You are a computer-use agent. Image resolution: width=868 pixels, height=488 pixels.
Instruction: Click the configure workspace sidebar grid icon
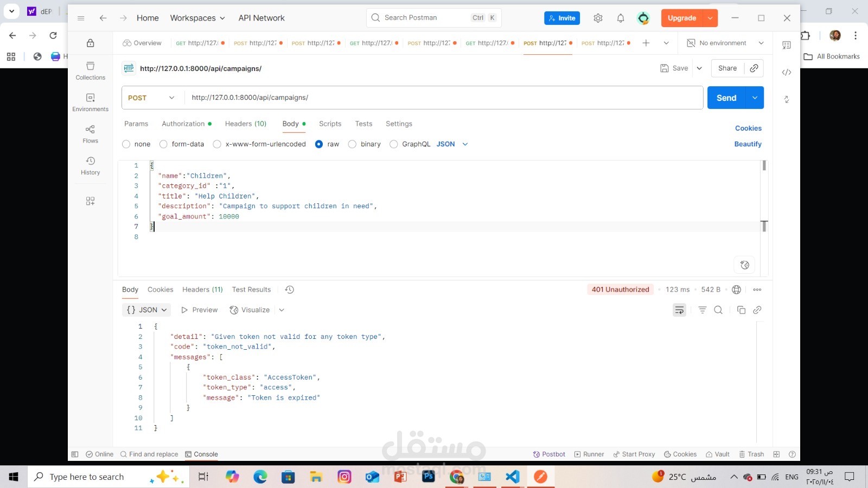click(91, 201)
